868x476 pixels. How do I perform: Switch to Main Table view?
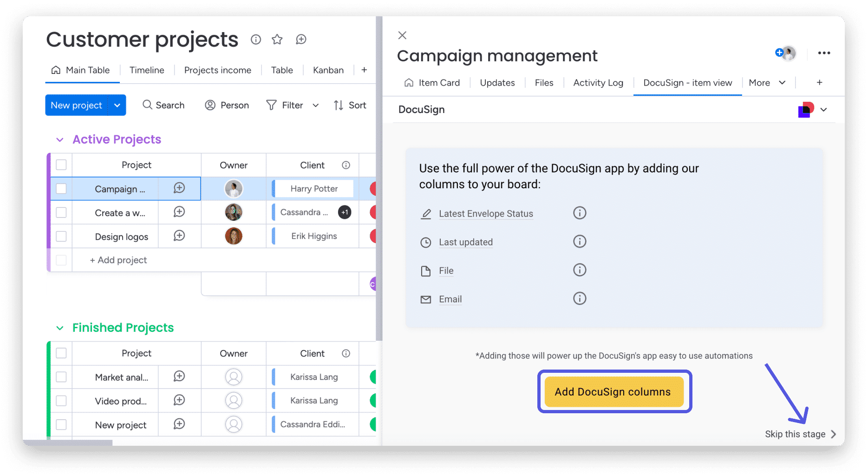[x=81, y=70]
